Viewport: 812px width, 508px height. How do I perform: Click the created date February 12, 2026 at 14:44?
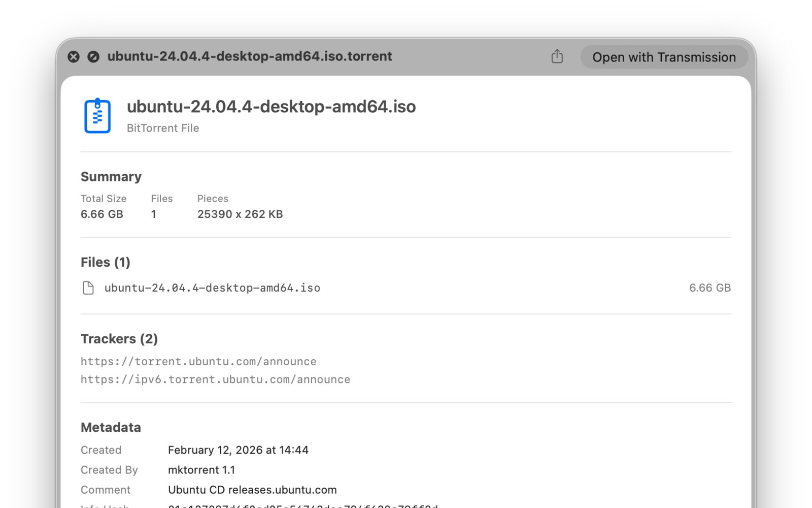238,450
